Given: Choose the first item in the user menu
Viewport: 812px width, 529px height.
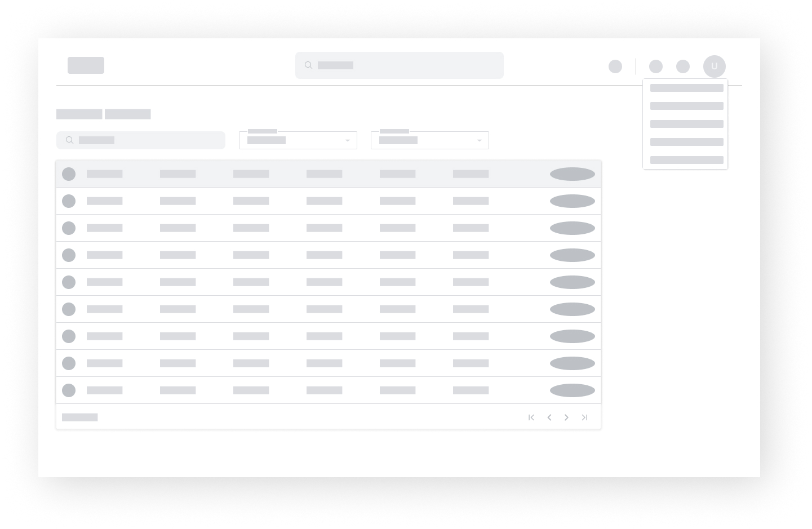Looking at the screenshot, I should 686,88.
